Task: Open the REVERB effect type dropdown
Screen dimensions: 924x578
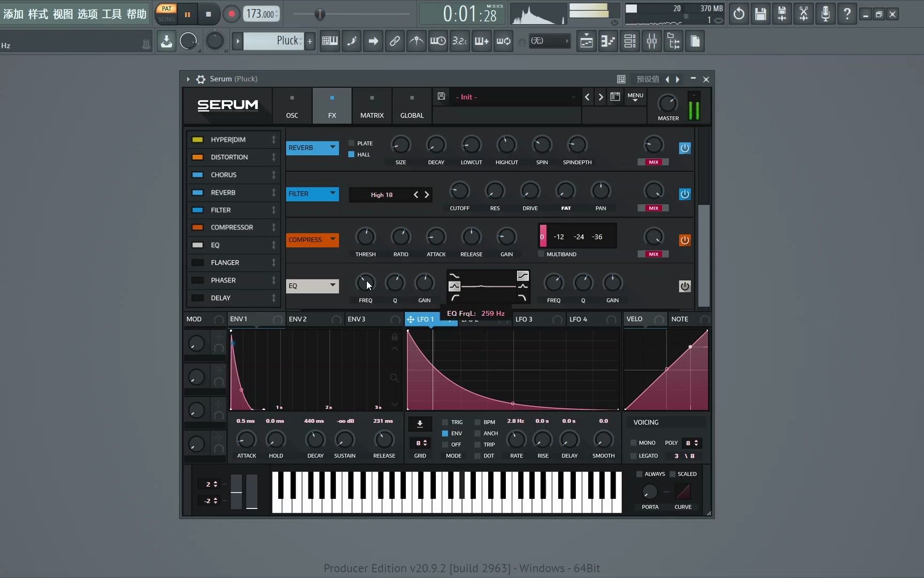Action: tap(312, 148)
